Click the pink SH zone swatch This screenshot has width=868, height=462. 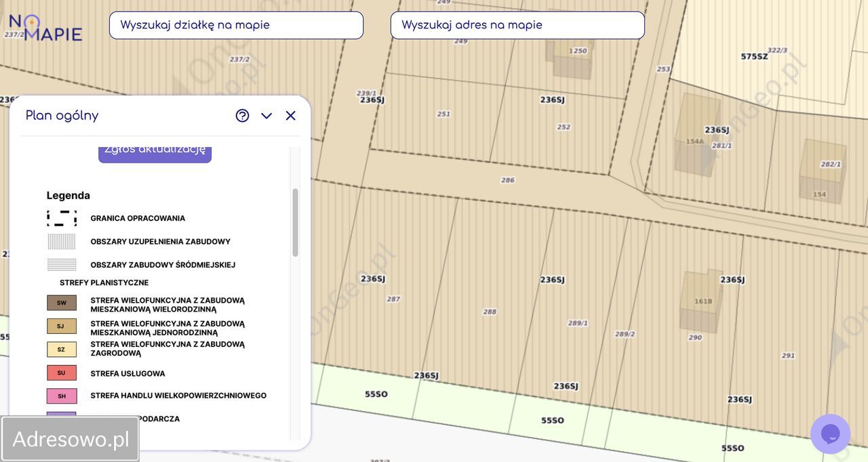[x=62, y=396]
